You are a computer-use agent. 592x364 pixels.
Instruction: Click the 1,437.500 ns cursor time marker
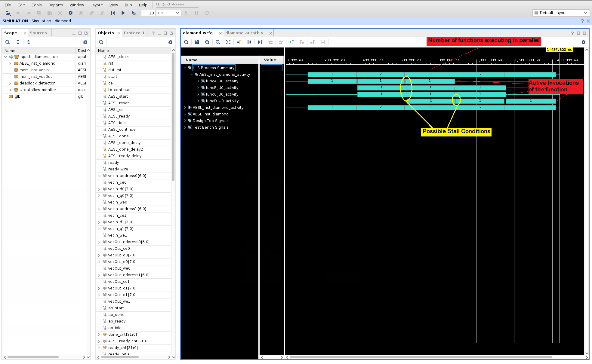pyautogui.click(x=560, y=50)
